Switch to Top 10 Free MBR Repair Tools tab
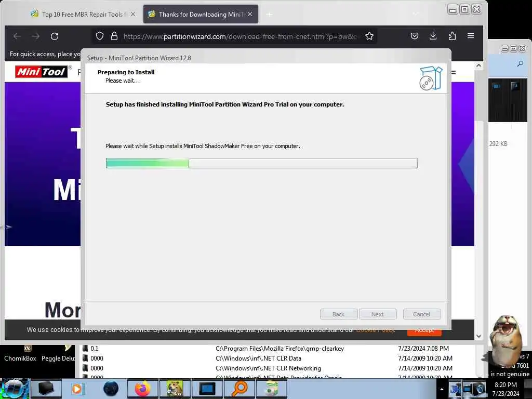The image size is (532, 399). point(84,14)
